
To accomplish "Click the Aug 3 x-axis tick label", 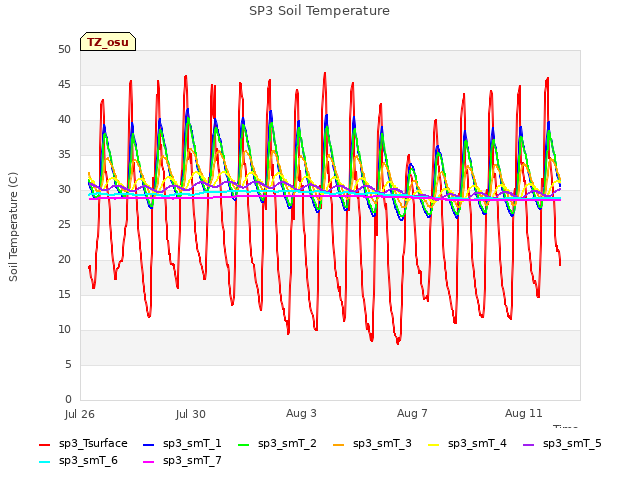I will (301, 413).
